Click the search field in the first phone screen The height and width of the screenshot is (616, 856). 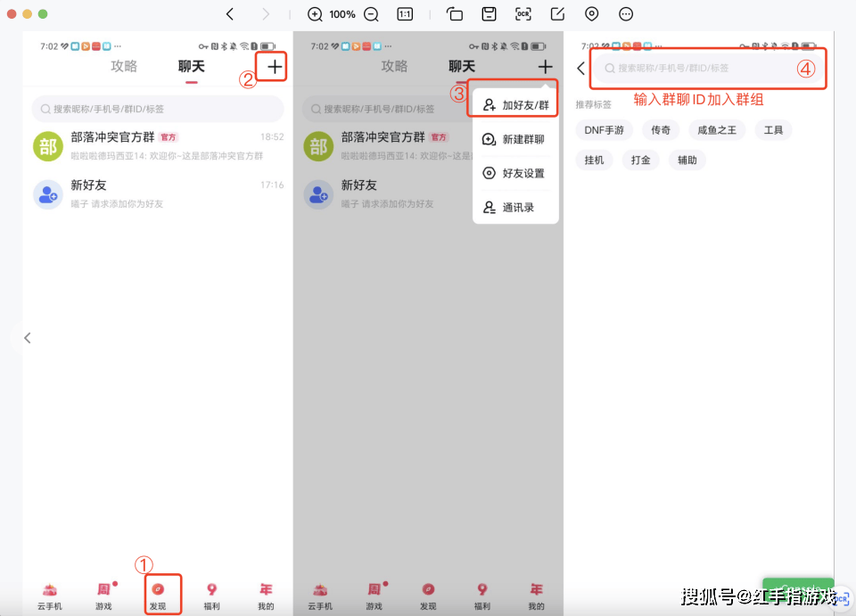pyautogui.click(x=158, y=109)
